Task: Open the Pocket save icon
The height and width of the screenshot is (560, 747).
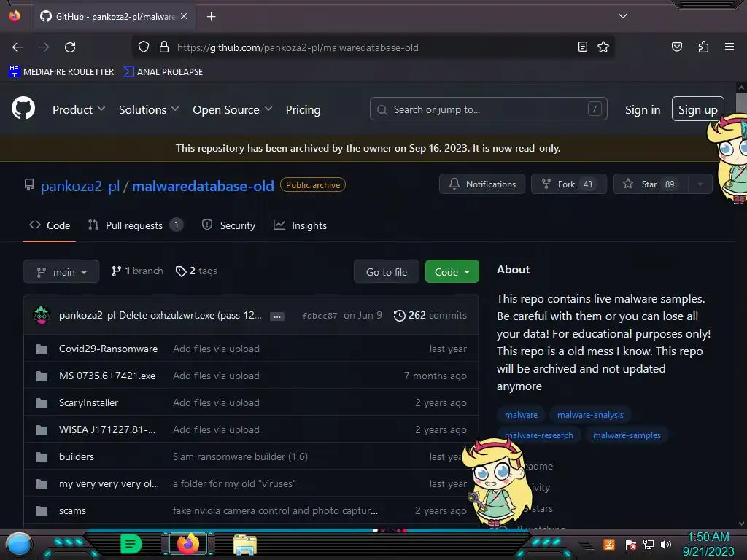Action: click(x=676, y=47)
